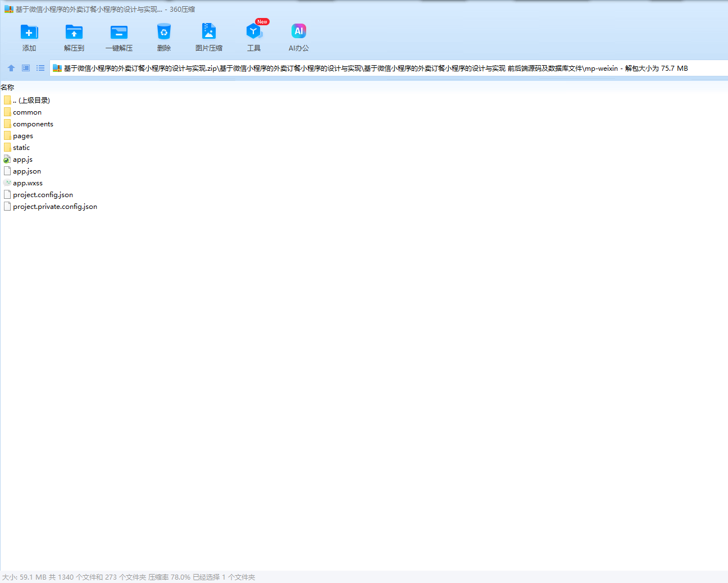Click the archive path address field
This screenshot has height=583, width=728.
(x=389, y=68)
